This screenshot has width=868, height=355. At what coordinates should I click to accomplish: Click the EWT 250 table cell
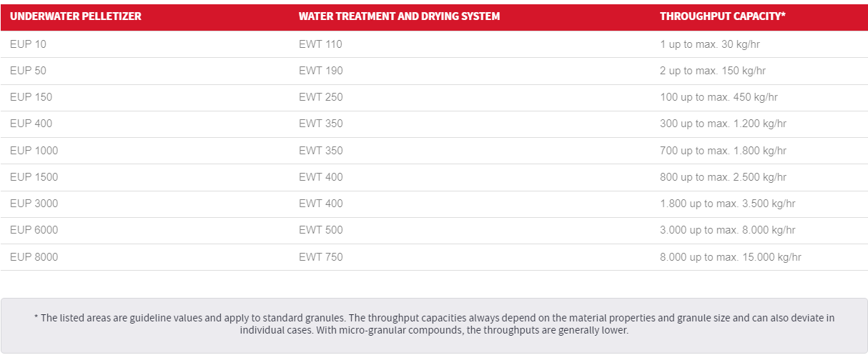coord(320,97)
